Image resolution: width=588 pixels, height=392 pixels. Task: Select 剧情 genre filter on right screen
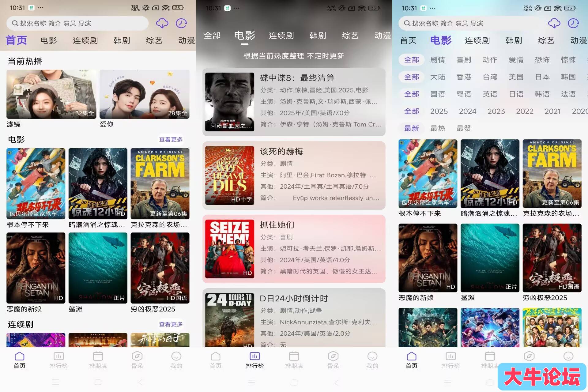(x=438, y=60)
